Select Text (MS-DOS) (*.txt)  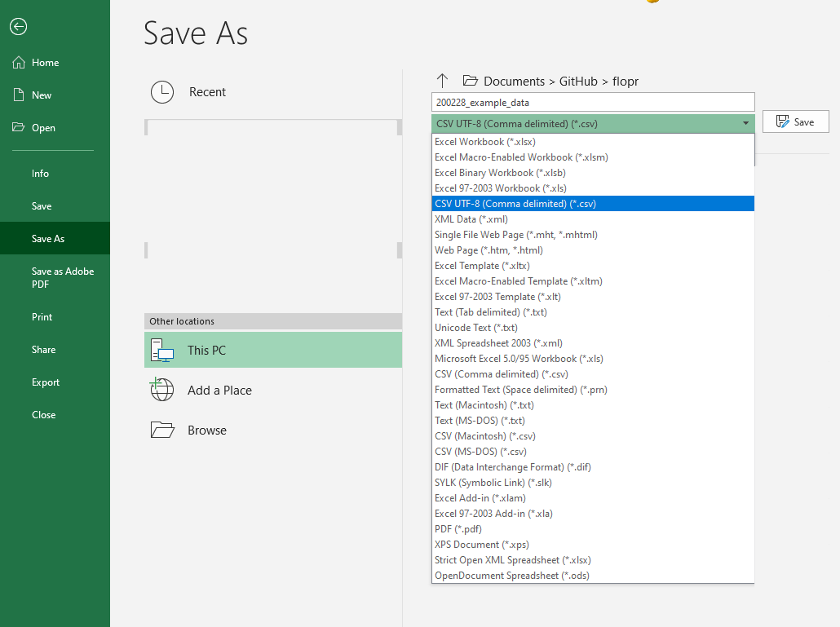[x=593, y=421]
